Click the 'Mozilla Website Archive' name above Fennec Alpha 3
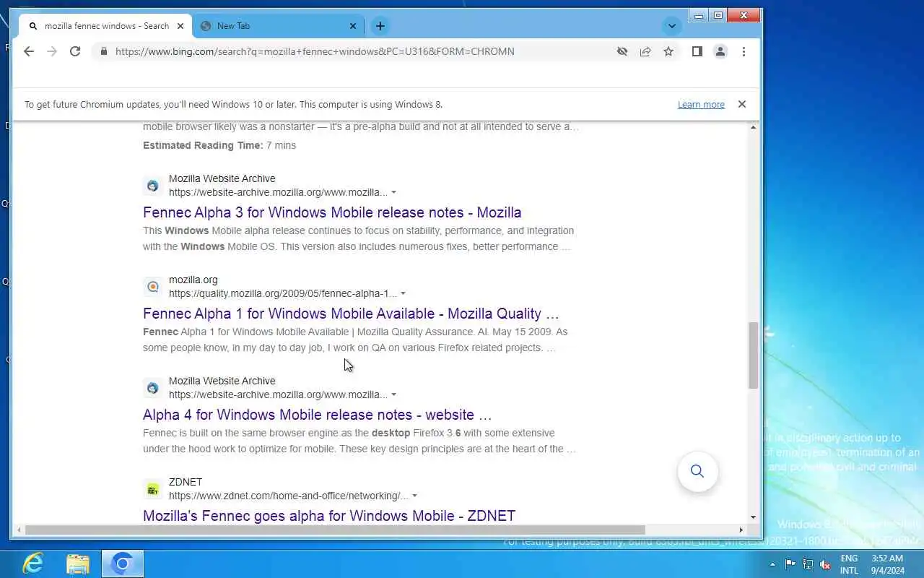The image size is (924, 578). point(222,178)
